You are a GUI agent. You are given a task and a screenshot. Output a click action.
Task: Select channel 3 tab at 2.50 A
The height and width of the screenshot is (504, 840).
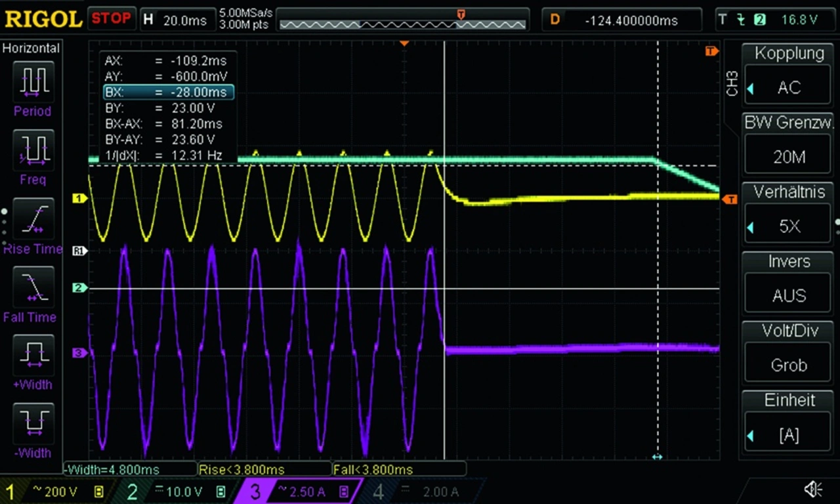(x=299, y=491)
